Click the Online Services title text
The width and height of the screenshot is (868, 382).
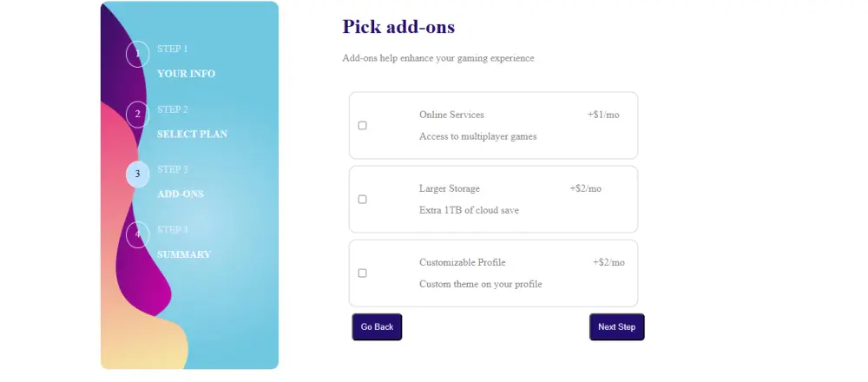[x=451, y=115]
